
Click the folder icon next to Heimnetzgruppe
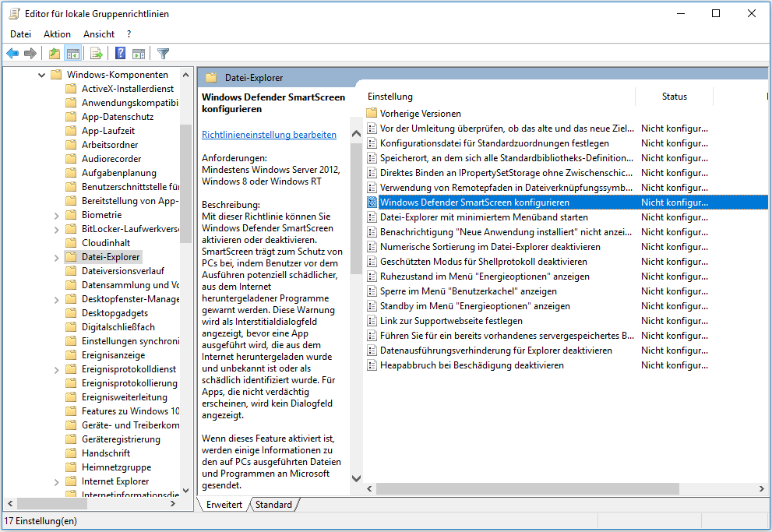[72, 467]
